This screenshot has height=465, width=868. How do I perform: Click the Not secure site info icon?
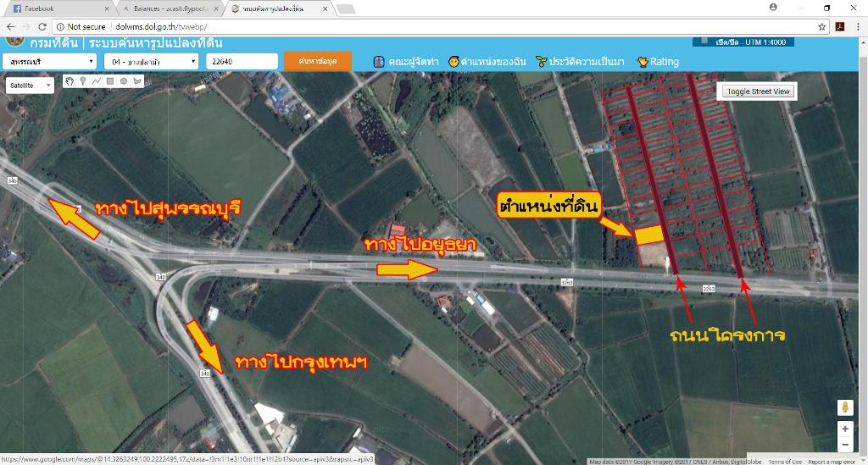coord(60,26)
